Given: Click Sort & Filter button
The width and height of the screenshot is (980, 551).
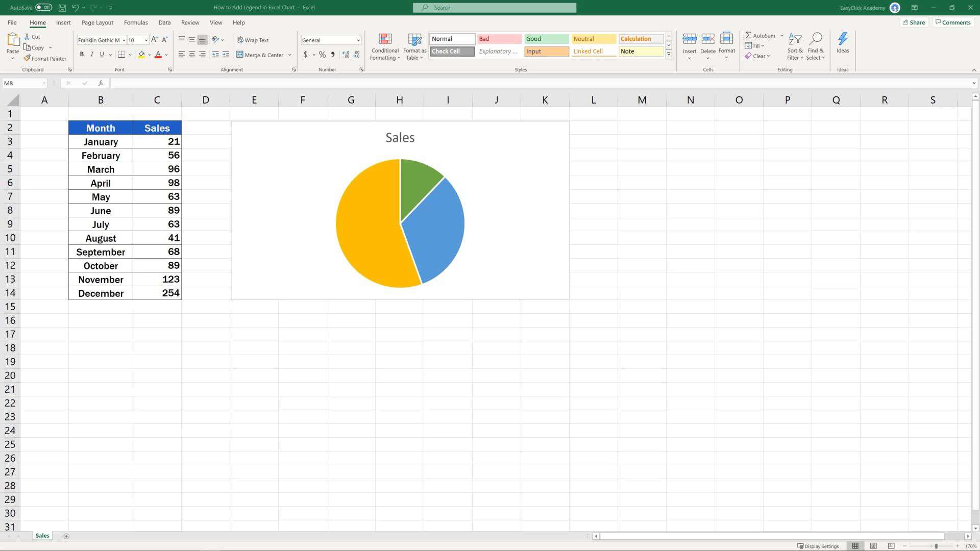Looking at the screenshot, I should [795, 47].
